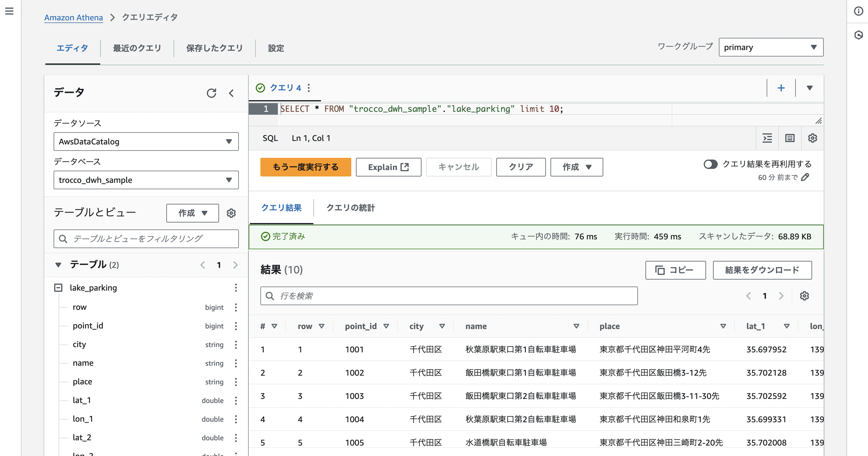Refresh the data panel
The height and width of the screenshot is (456, 868).
coord(211,93)
